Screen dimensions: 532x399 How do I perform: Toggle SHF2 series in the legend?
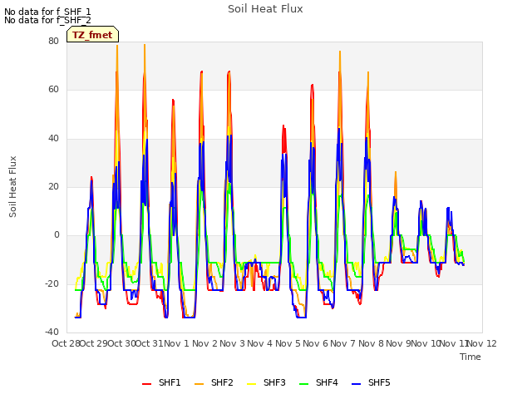[214, 382]
